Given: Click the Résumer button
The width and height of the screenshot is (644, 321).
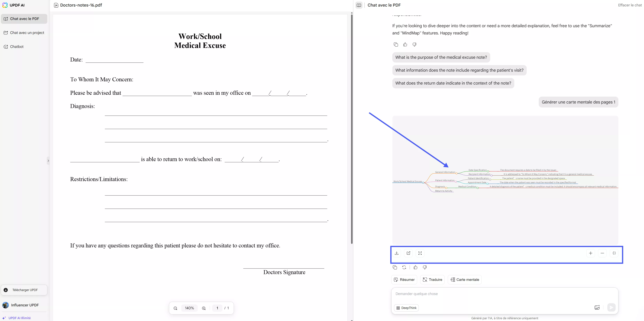Looking at the screenshot, I should (x=404, y=280).
